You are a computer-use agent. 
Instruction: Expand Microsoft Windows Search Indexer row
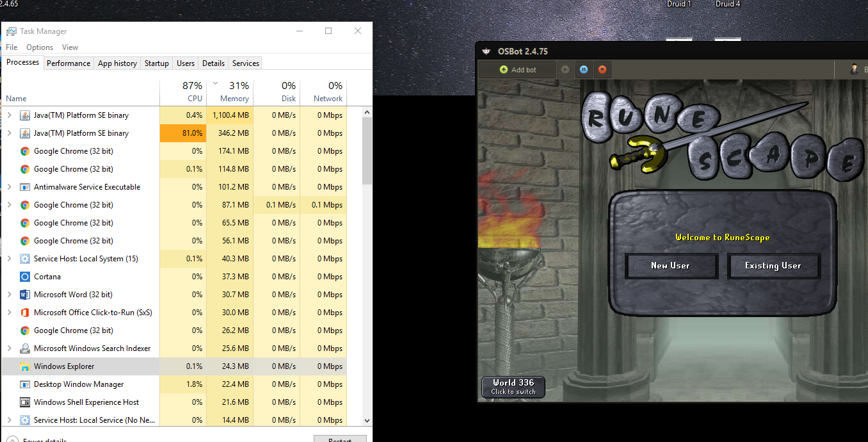coord(9,348)
